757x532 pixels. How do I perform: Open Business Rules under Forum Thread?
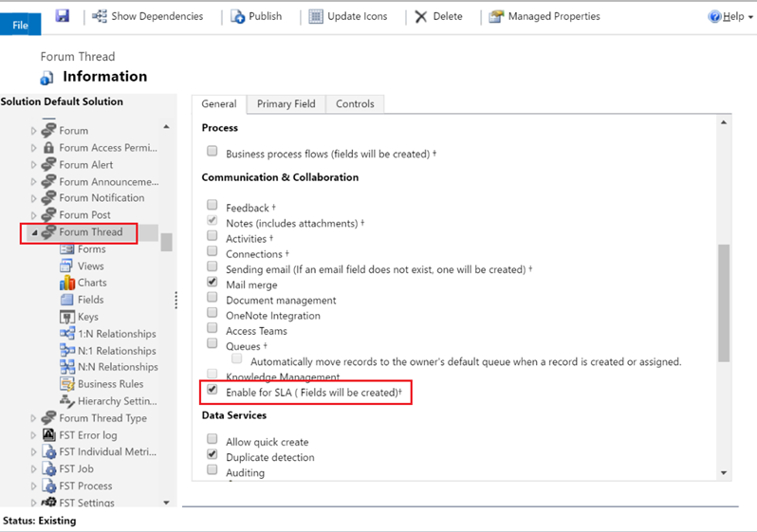coord(110,384)
